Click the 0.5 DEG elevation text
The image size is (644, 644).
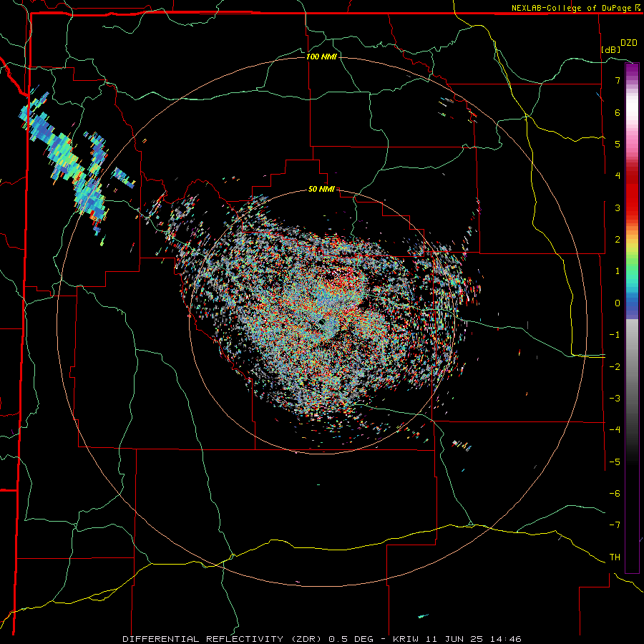pyautogui.click(x=351, y=639)
